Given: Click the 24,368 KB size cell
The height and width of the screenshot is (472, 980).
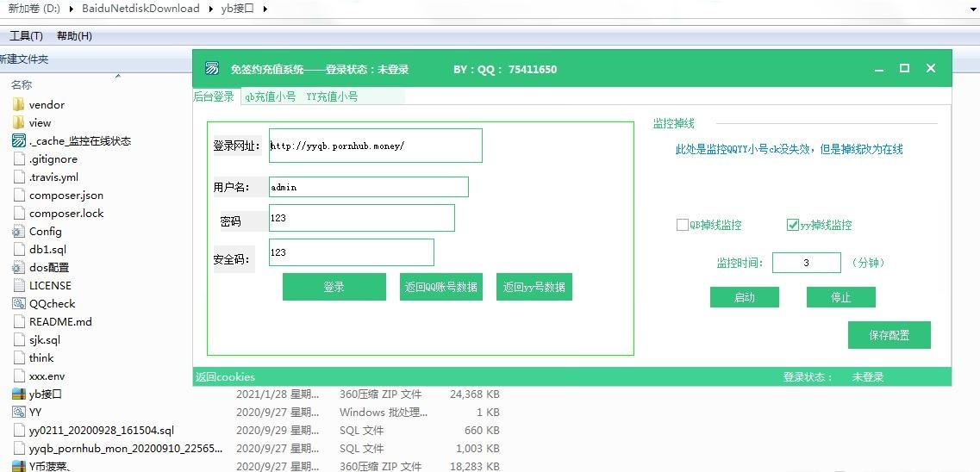Looking at the screenshot, I should (x=474, y=394).
